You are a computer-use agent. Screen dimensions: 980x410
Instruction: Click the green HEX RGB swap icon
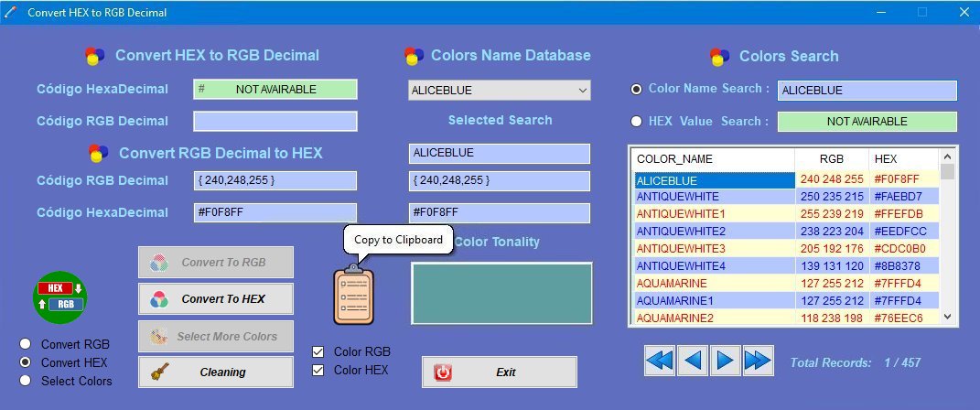pyautogui.click(x=59, y=296)
